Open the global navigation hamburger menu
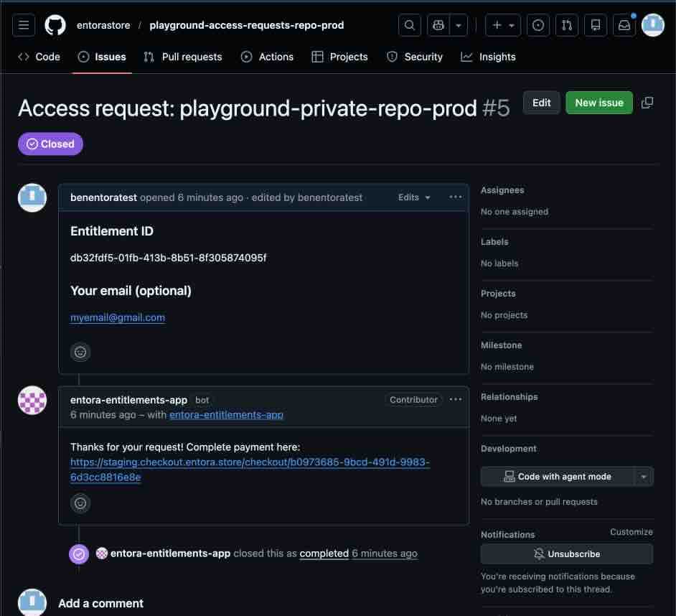 coord(23,24)
